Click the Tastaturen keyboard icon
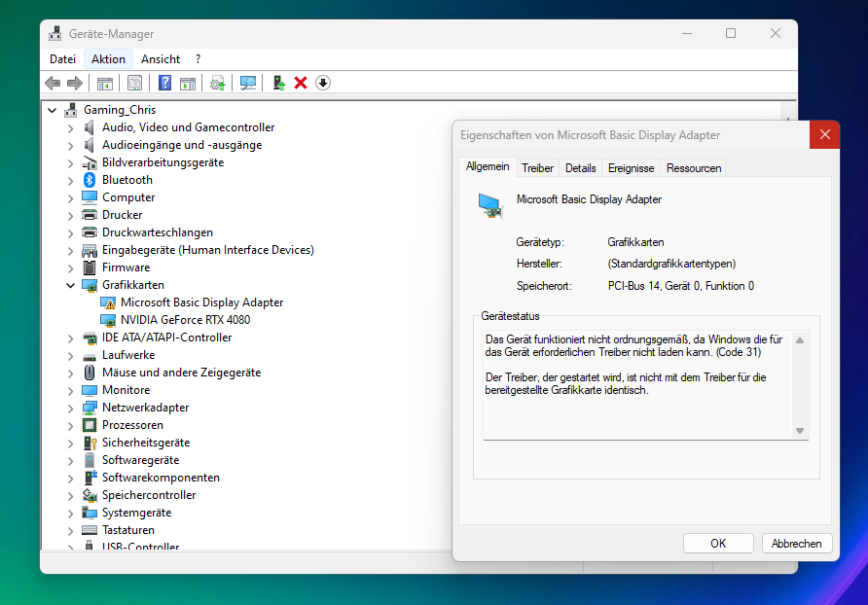The image size is (868, 605). [90, 530]
